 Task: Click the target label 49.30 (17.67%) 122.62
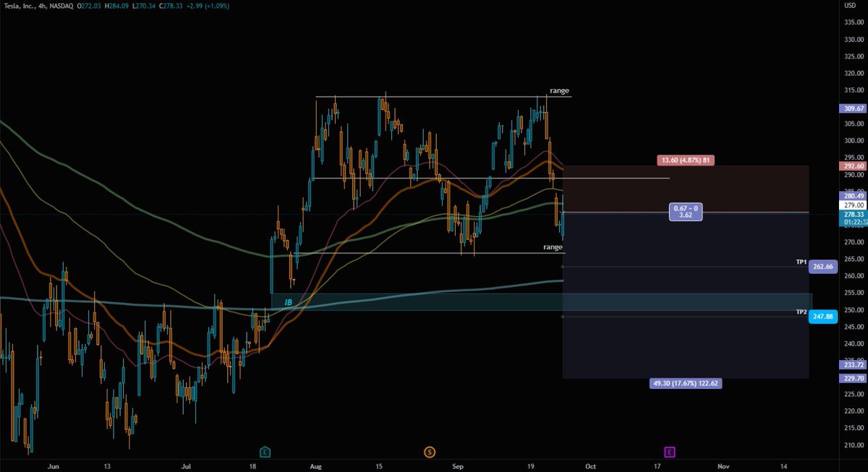point(686,383)
